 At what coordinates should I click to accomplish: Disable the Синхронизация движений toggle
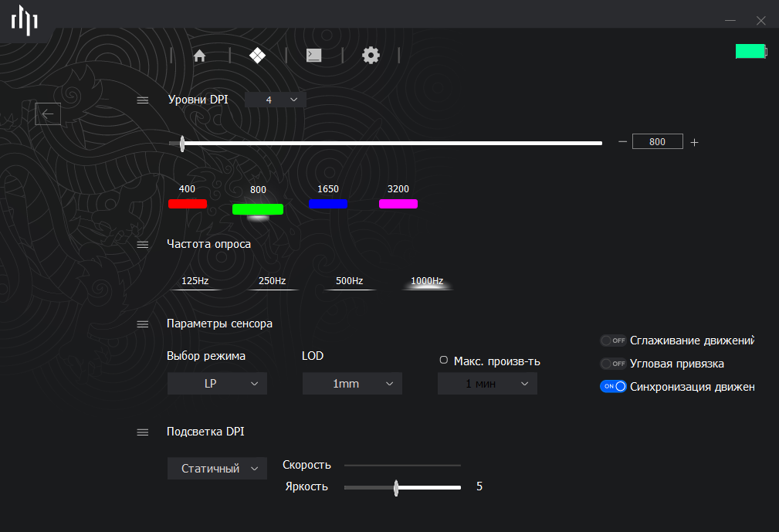(x=613, y=387)
